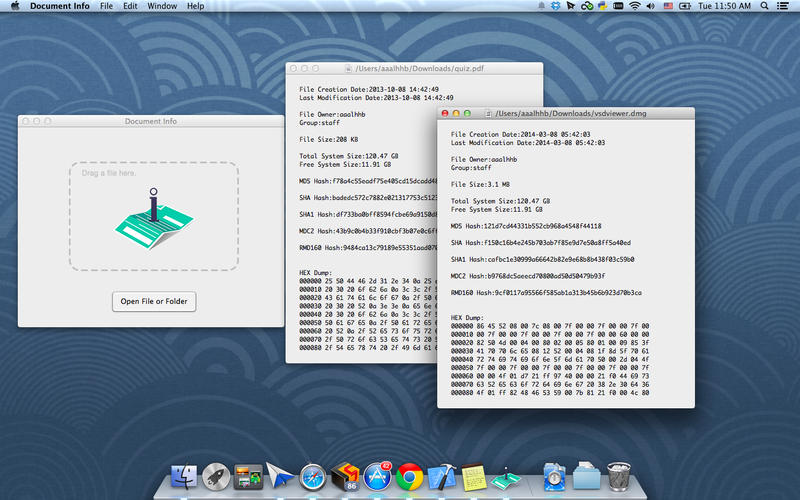800x500 pixels.
Task: Click hex row 000040 in vsdviewer window
Action: (550, 360)
